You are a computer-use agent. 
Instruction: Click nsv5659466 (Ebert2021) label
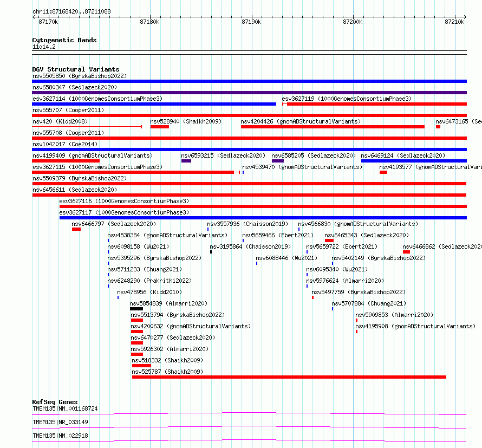click(278, 235)
